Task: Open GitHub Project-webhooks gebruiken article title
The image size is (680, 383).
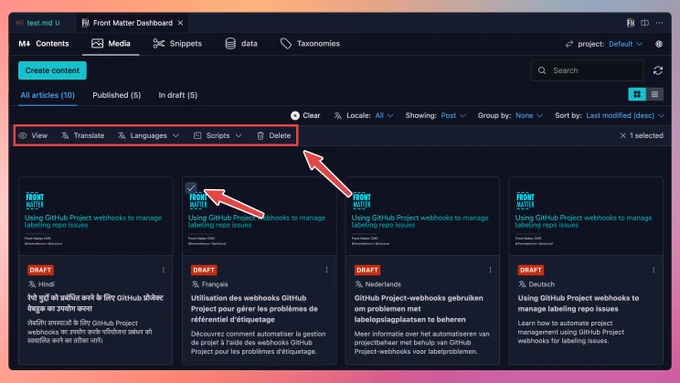Action: pyautogui.click(x=418, y=309)
